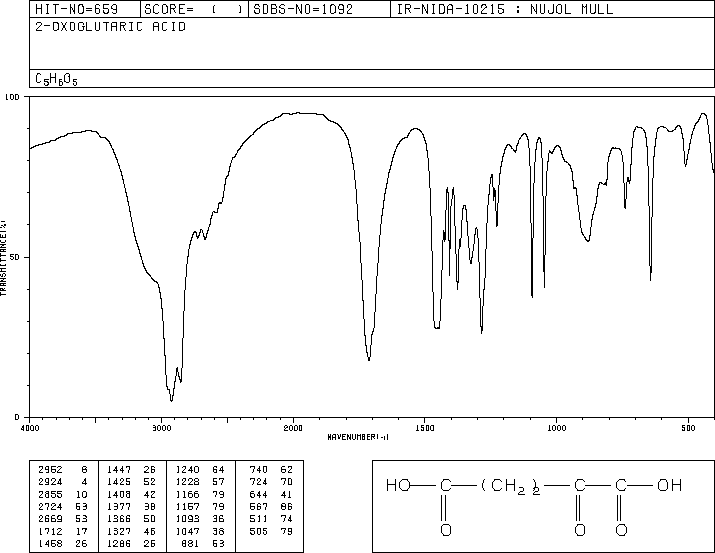The height and width of the screenshot is (553, 715).
Task: Click the terminal OH group in structure
Action: coord(669,485)
